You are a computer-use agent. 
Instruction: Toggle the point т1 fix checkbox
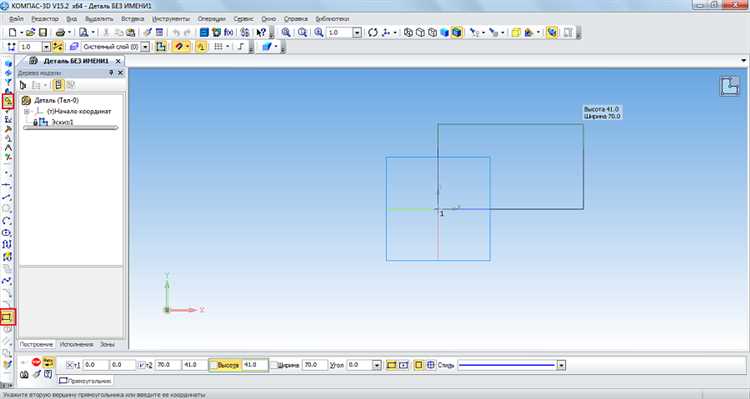click(69, 365)
